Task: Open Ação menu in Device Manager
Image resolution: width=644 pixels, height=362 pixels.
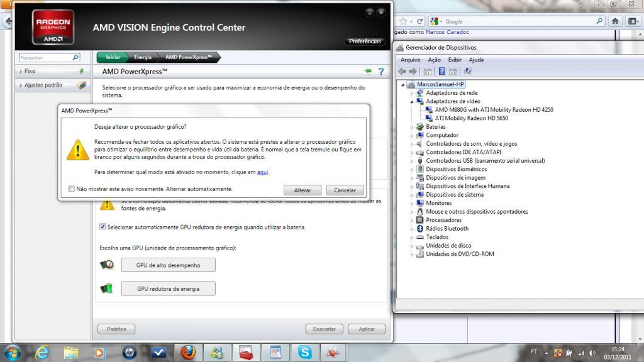Action: [434, 60]
